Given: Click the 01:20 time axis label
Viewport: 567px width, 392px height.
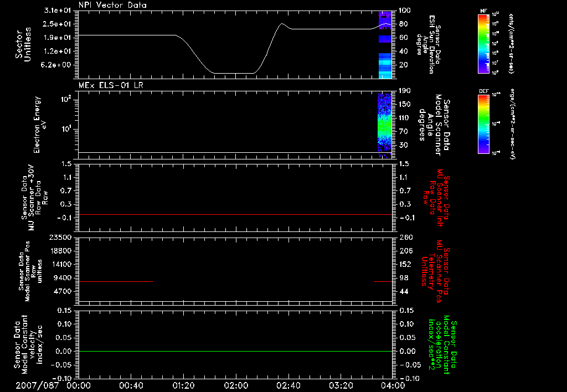Looking at the screenshot, I should [x=183, y=385].
